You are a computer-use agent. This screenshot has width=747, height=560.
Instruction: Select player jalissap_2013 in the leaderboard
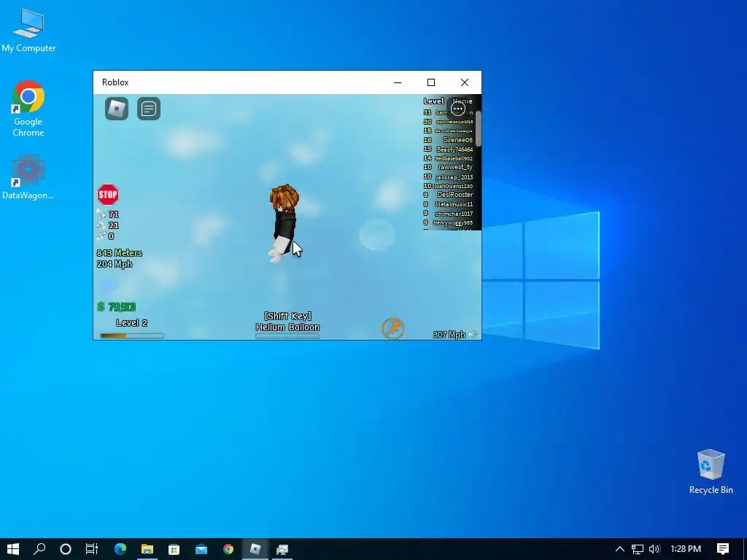454,177
